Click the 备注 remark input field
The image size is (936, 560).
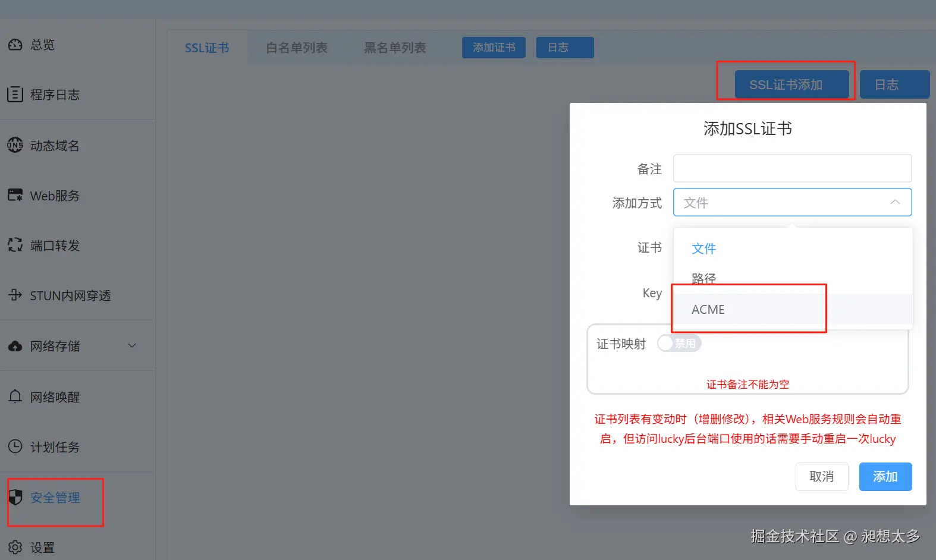click(792, 168)
